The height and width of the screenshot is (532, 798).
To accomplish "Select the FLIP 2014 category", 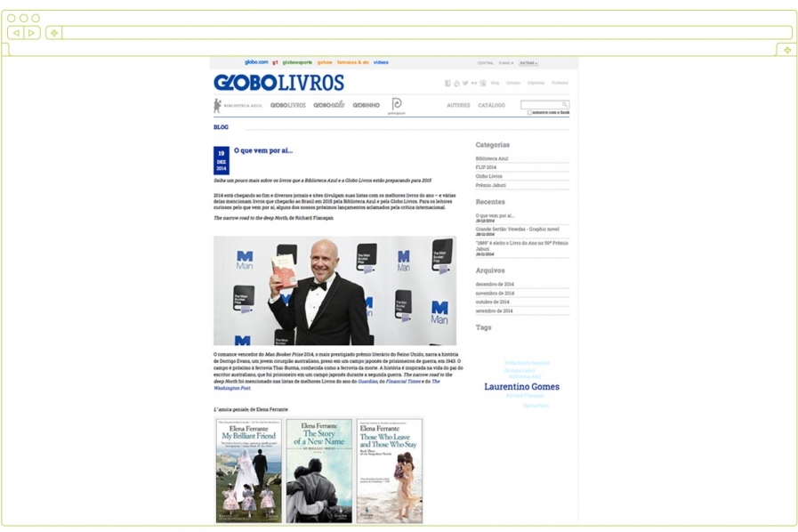I will (486, 167).
